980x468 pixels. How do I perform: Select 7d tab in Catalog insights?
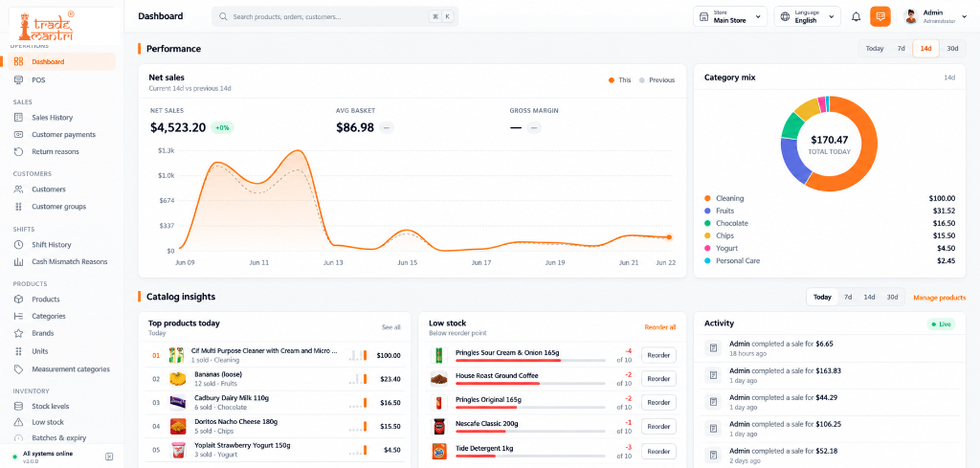pos(848,298)
